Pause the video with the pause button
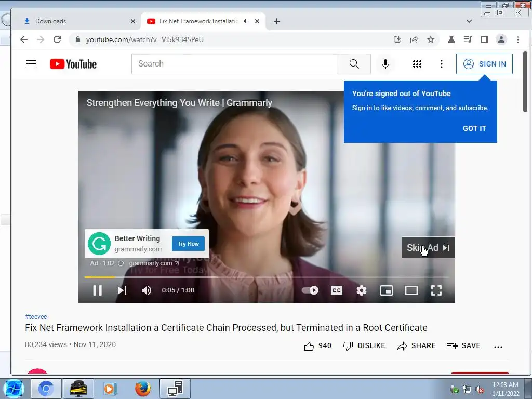 (x=97, y=290)
